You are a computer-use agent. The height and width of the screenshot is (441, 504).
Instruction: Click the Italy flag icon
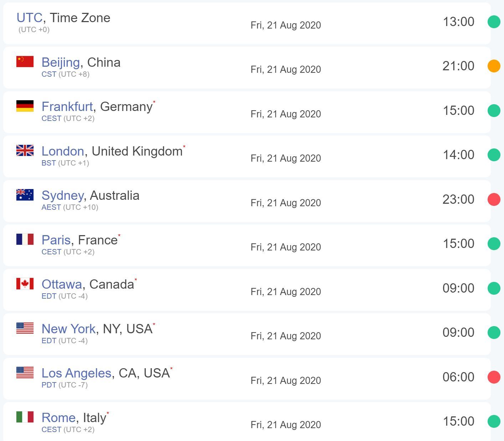click(25, 417)
